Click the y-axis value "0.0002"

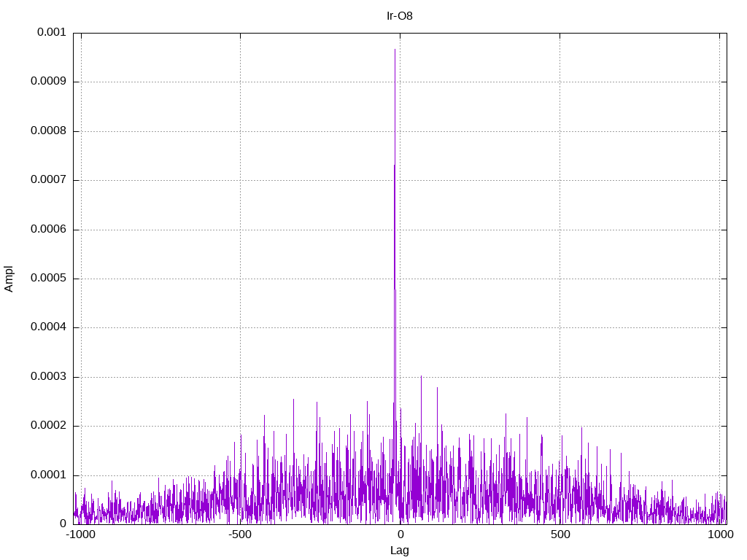coord(49,426)
